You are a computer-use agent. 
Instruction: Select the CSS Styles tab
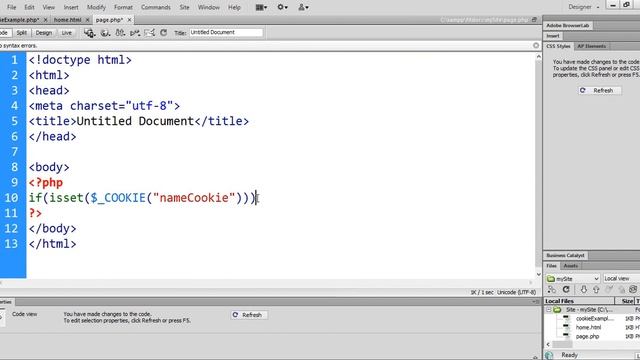[x=558, y=46]
